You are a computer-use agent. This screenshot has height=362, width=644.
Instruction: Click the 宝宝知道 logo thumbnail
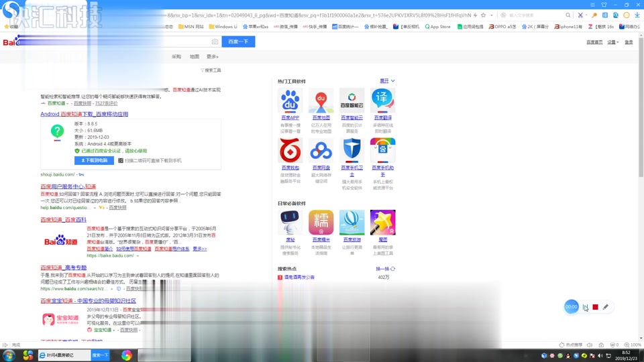[61, 319]
